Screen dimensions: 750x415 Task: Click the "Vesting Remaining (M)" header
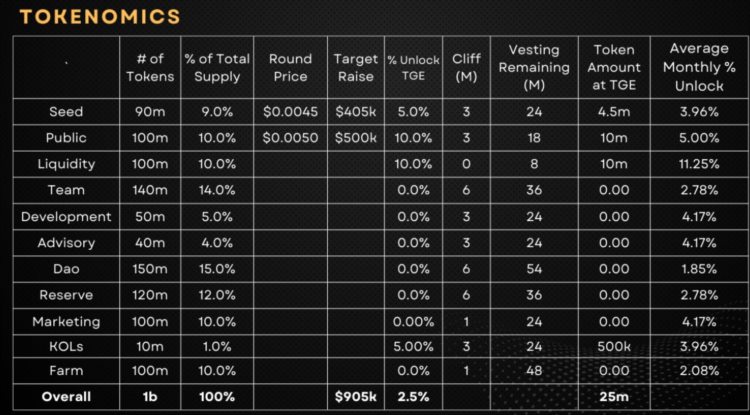(534, 67)
